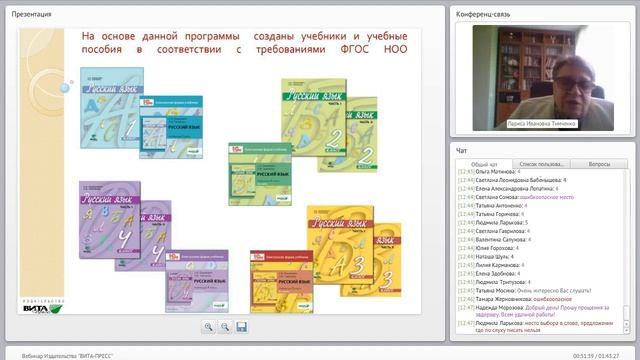Image resolution: width=640 pixels, height=360 pixels.
Task: Click Людмила Ларькова's message with answer 5
Action: pos(493,222)
